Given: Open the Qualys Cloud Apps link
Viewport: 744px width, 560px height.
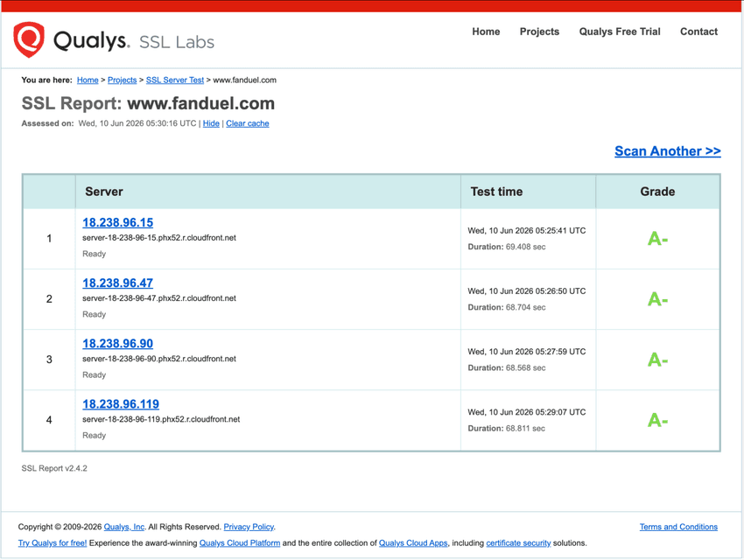Looking at the screenshot, I should click(x=413, y=542).
